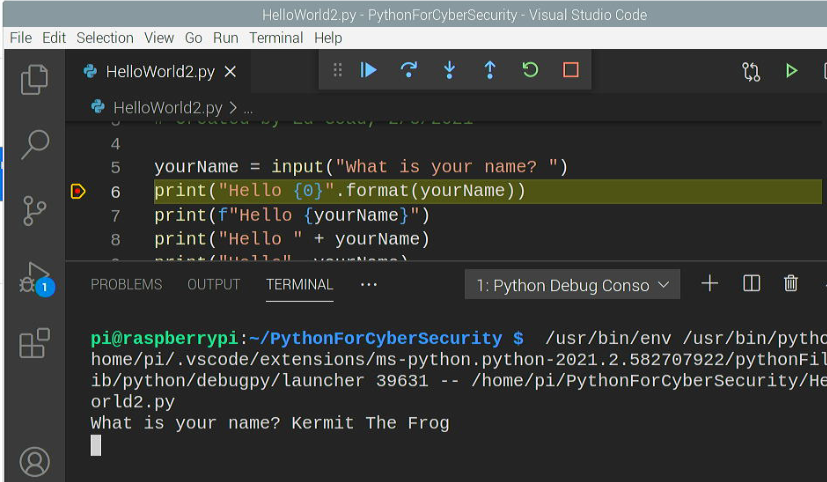The width and height of the screenshot is (827, 482).
Task: Open the Search view icon
Action: [x=35, y=144]
